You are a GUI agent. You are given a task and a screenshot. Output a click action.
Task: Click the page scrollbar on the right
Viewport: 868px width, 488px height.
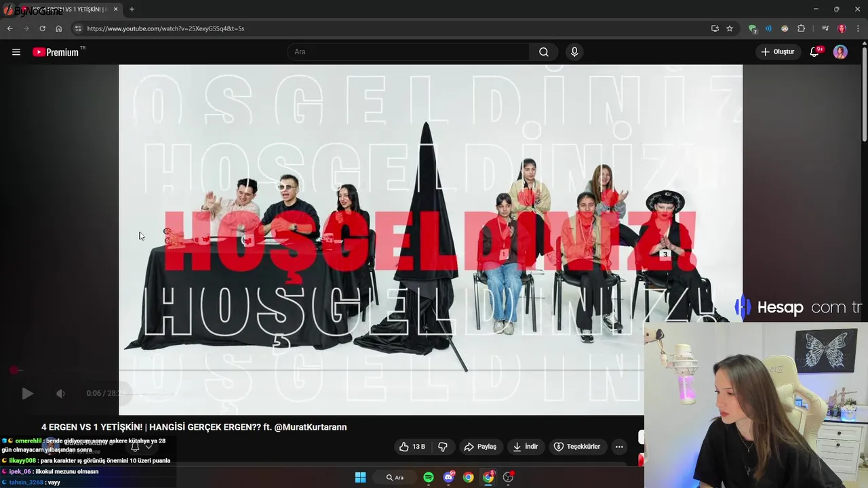pyautogui.click(x=864, y=95)
